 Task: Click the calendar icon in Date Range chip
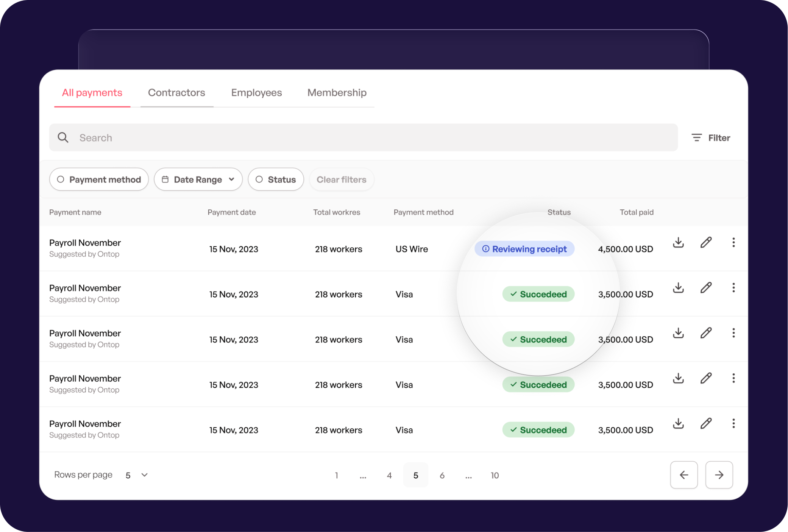pos(165,179)
